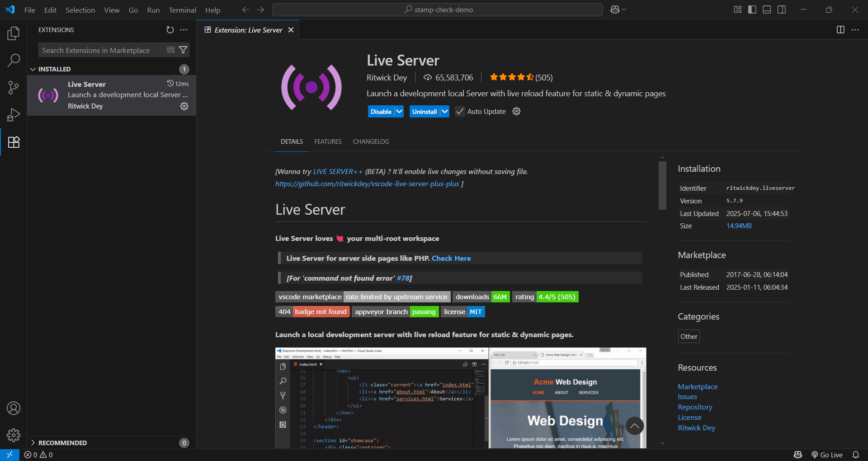This screenshot has height=461, width=868.
Task: Open the Terminal menu
Action: point(182,10)
